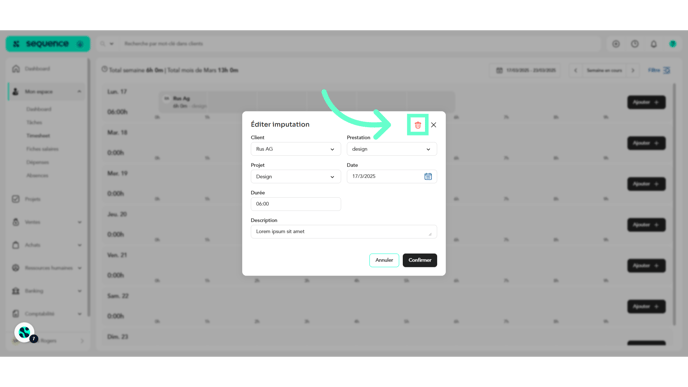Go to the previous week arrow
This screenshot has width=688, height=387.
[x=576, y=70]
